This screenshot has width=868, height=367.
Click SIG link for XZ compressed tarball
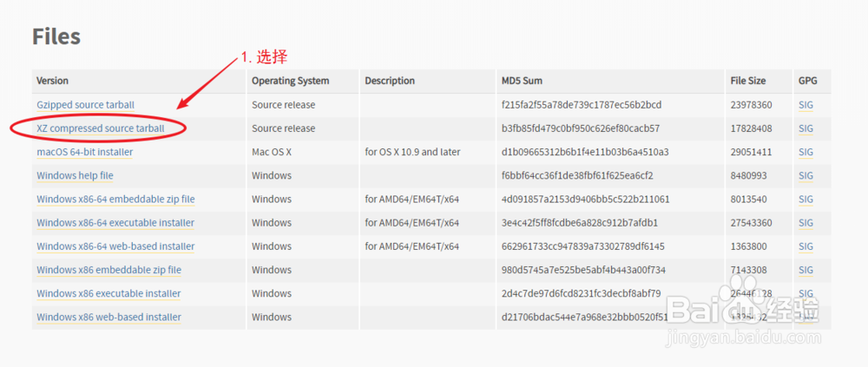coord(806,128)
